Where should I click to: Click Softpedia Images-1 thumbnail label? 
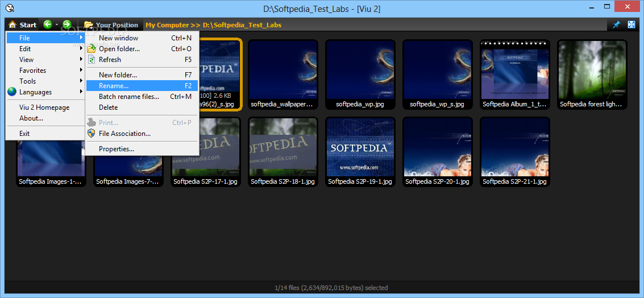[x=50, y=181]
